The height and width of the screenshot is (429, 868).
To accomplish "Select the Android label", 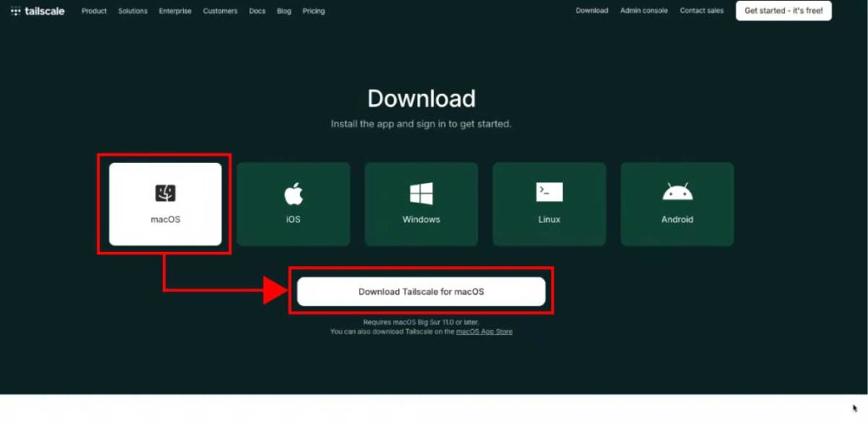I will [x=677, y=220].
